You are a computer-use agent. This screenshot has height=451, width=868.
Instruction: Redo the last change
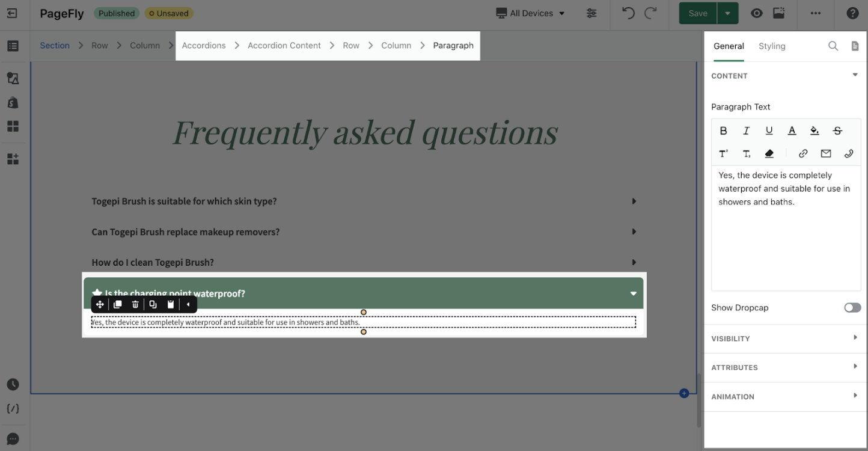click(651, 13)
